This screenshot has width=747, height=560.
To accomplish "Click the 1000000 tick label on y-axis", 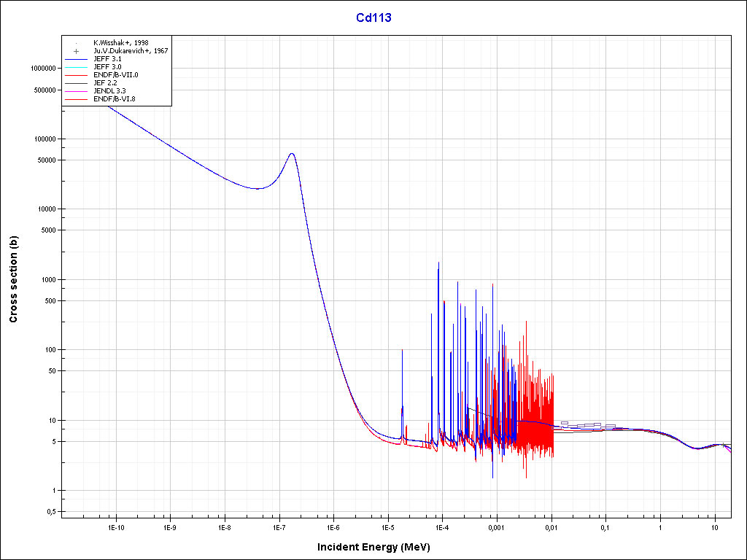I will [41, 69].
